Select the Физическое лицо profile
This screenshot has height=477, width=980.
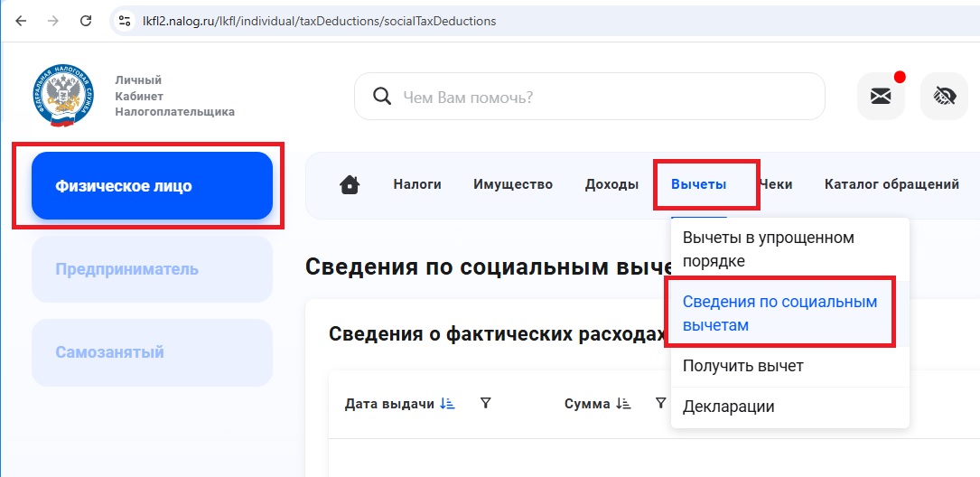coord(152,186)
